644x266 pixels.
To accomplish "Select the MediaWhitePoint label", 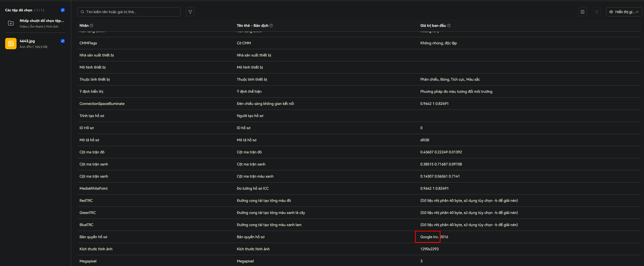I will (x=93, y=188).
